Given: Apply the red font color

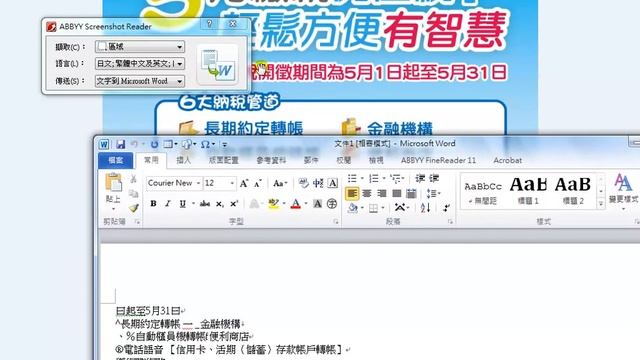Looking at the screenshot, I should pos(296,204).
